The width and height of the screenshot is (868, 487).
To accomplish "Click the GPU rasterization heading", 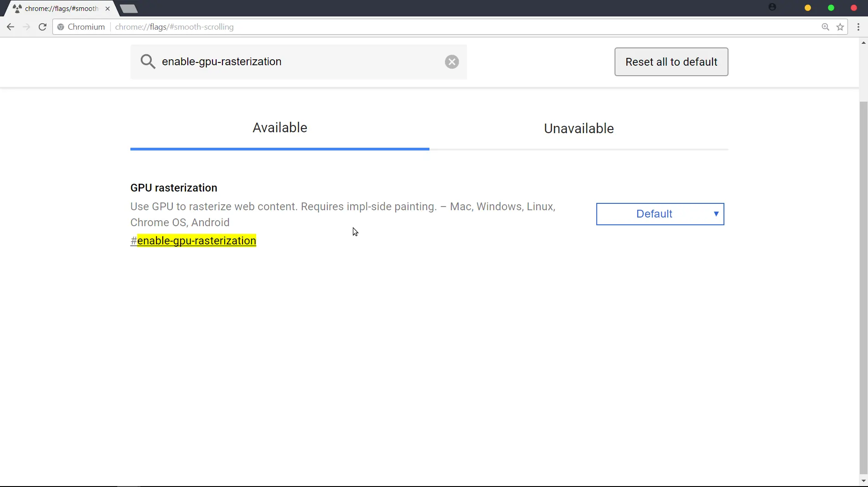I will pos(174,188).
